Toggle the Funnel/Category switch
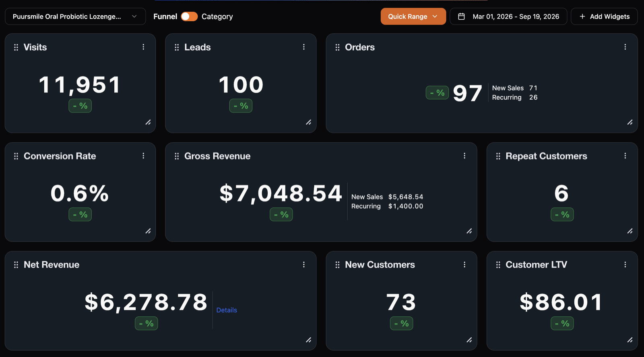644x357 pixels. (x=189, y=16)
